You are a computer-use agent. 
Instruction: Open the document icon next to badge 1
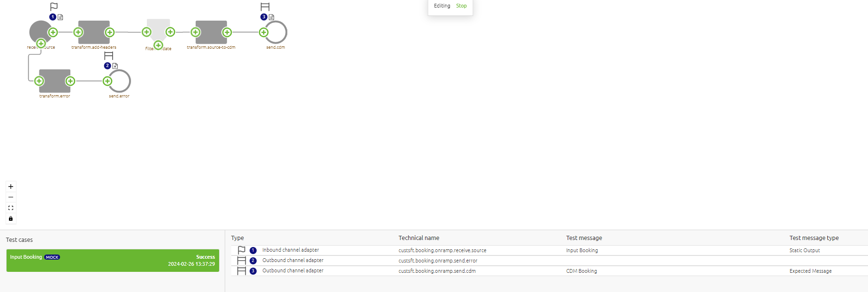pos(61,17)
